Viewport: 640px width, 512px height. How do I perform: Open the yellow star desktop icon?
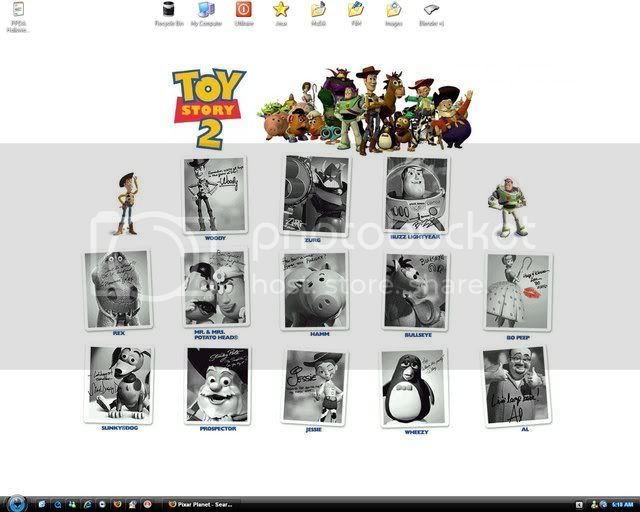(281, 10)
